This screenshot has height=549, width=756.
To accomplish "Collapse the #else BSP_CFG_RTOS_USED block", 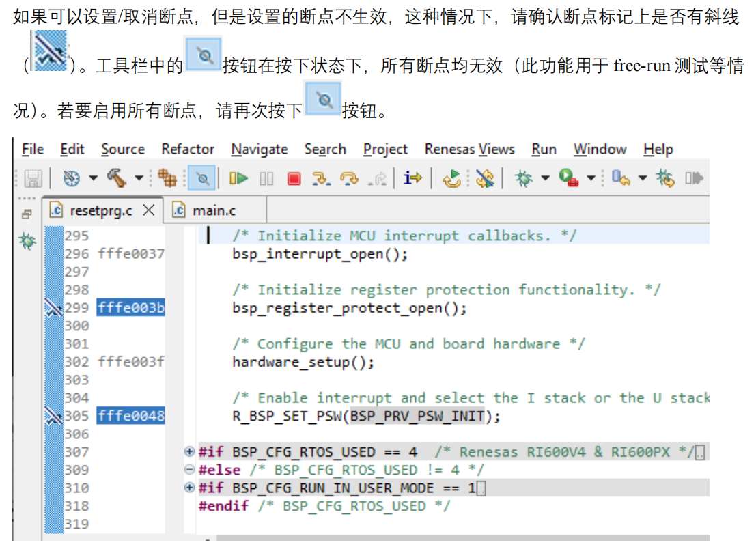I will coord(189,469).
